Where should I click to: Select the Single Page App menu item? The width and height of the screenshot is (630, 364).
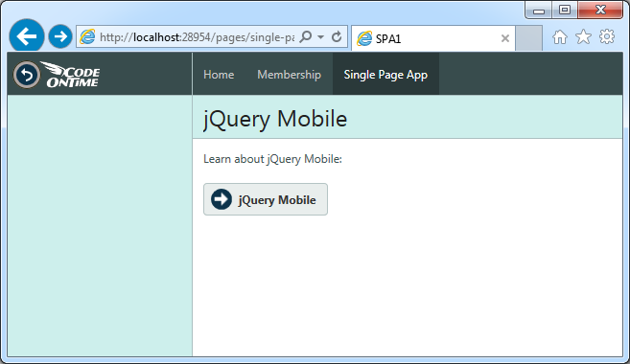[385, 75]
